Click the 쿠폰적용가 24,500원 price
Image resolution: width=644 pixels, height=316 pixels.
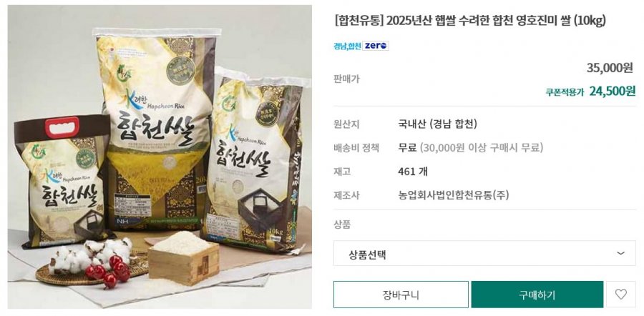(x=613, y=91)
